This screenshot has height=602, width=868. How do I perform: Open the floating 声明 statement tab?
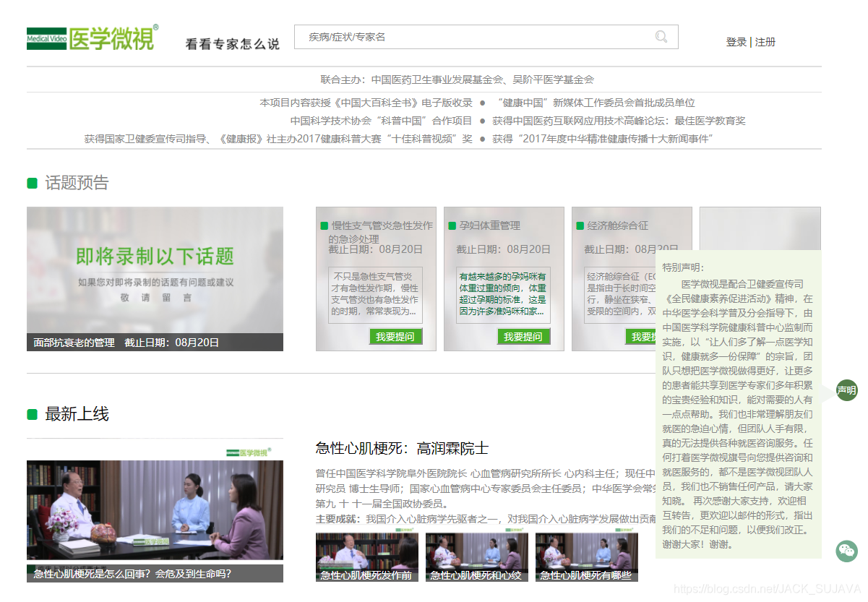[846, 390]
